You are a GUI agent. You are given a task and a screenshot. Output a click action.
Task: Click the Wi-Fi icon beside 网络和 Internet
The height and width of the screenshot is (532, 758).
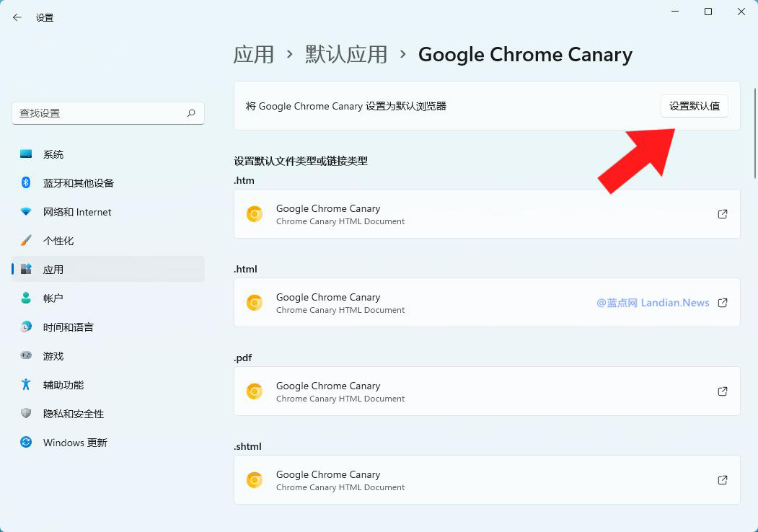coord(26,212)
